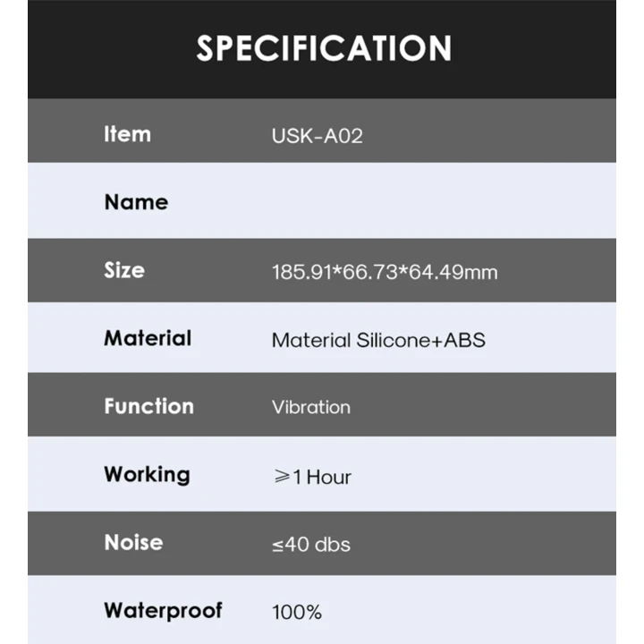The height and width of the screenshot is (644, 644).
Task: Click the word ABS in the Material value
Action: click(464, 340)
